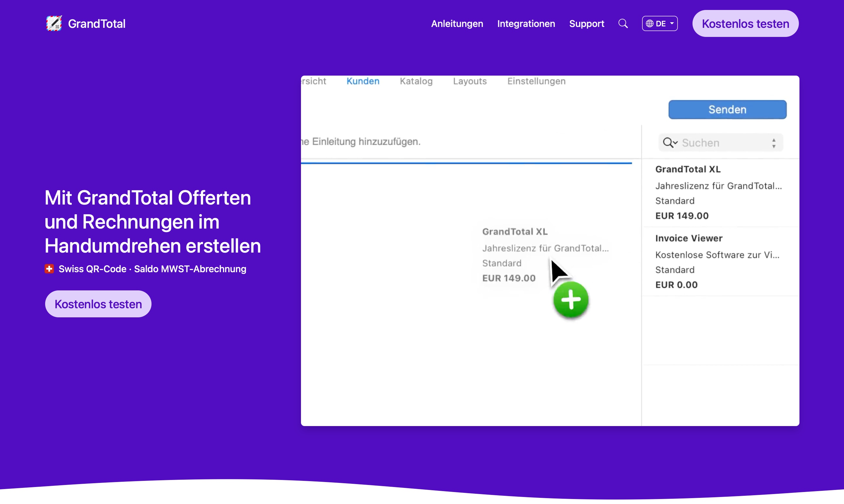Click the EUR 0.00 price

676,285
